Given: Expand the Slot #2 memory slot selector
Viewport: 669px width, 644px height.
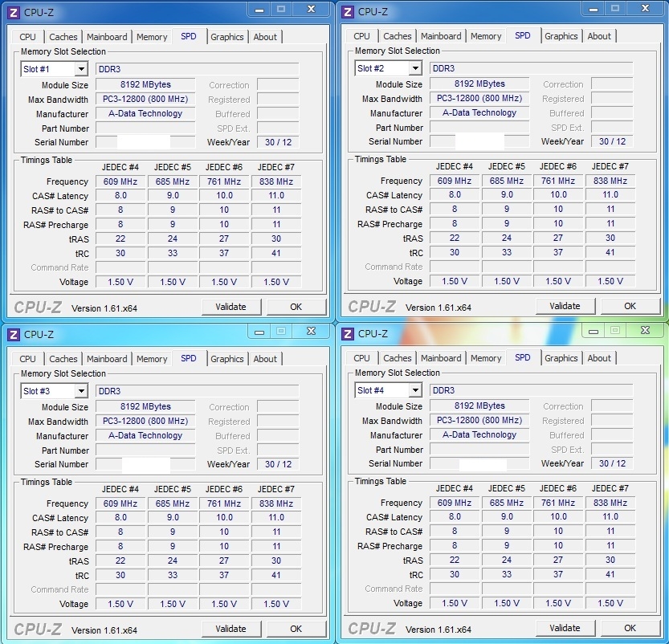Looking at the screenshot, I should point(414,68).
